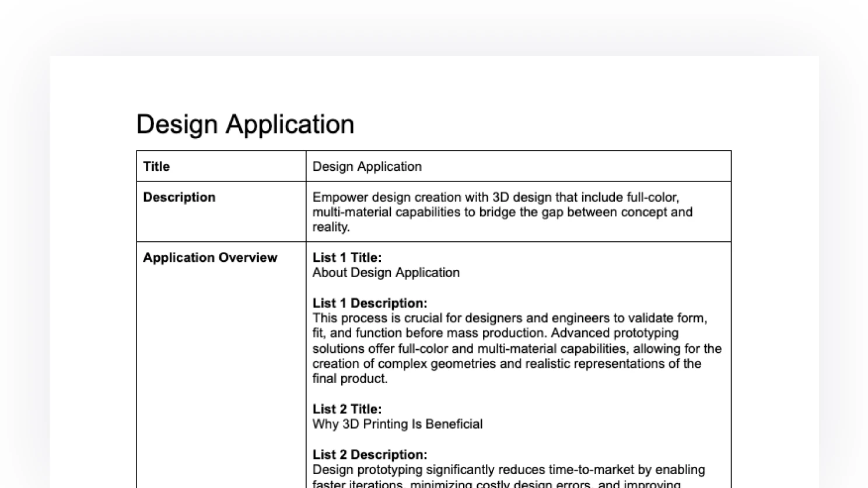Click the 'Design Application' document heading
The width and height of the screenshot is (868, 488).
(x=245, y=124)
